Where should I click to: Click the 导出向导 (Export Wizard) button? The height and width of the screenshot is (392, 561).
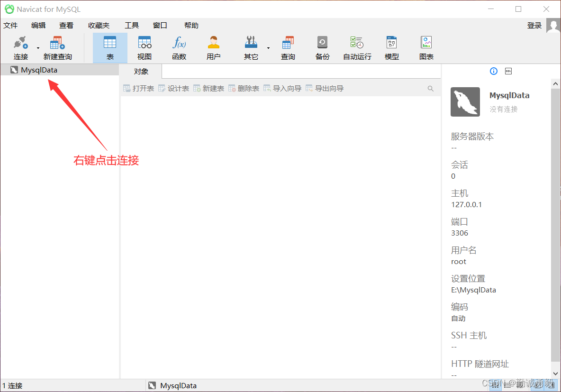pyautogui.click(x=325, y=89)
